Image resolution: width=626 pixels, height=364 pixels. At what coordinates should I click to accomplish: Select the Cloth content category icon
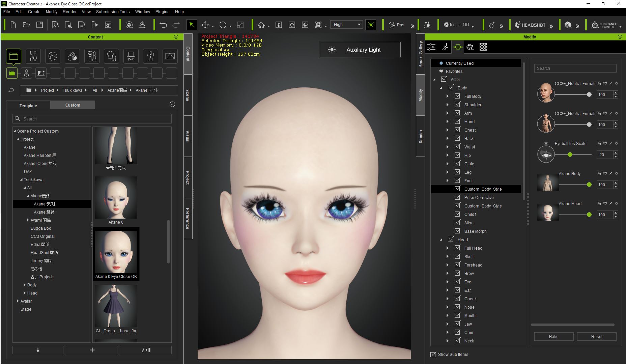point(111,56)
